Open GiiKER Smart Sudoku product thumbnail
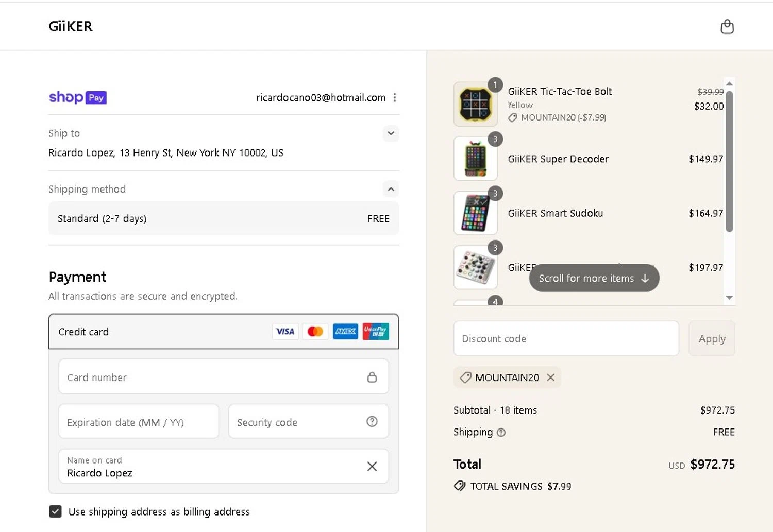773x532 pixels. tap(476, 213)
